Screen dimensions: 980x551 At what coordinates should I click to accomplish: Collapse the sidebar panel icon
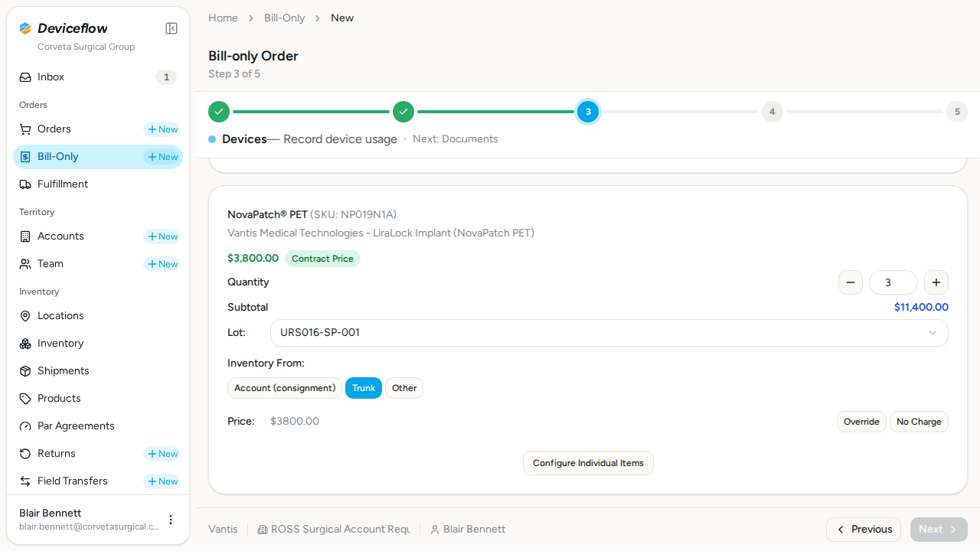pyautogui.click(x=171, y=28)
